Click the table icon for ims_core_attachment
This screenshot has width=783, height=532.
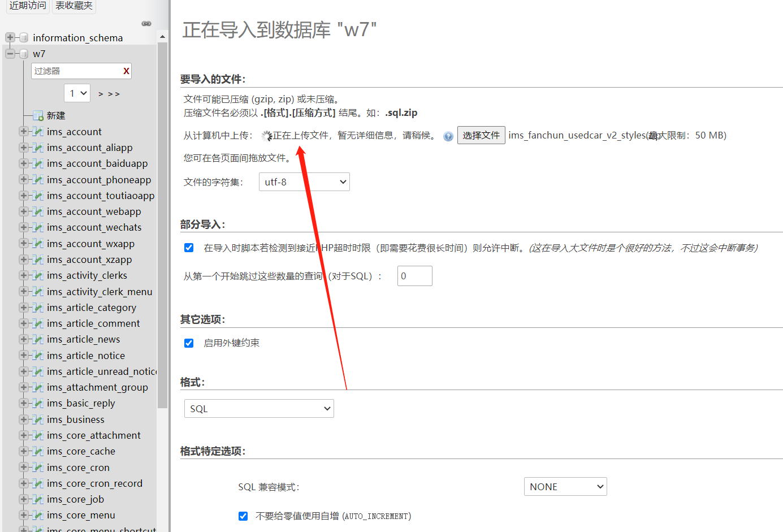[38, 435]
